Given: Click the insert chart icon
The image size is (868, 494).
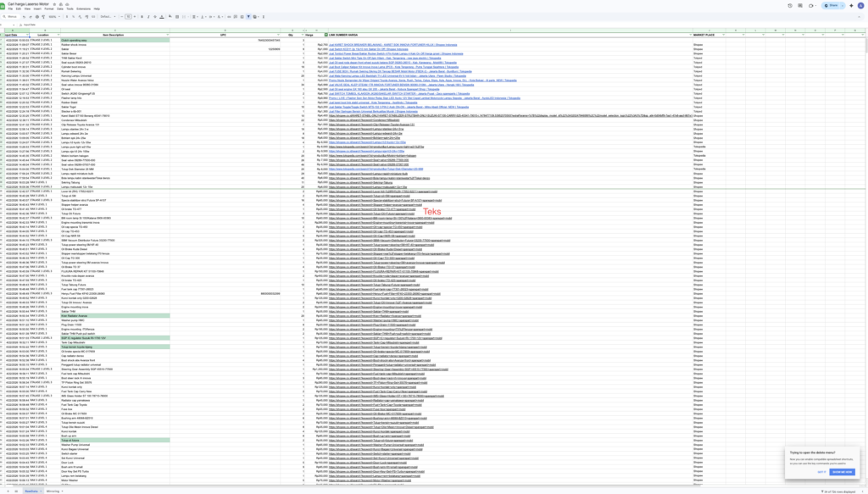Looking at the screenshot, I should (x=242, y=17).
